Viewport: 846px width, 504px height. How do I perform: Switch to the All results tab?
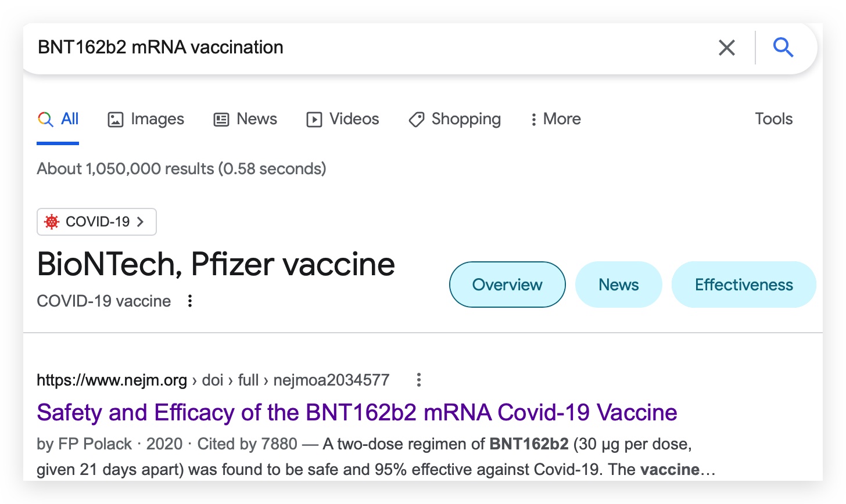pos(58,119)
